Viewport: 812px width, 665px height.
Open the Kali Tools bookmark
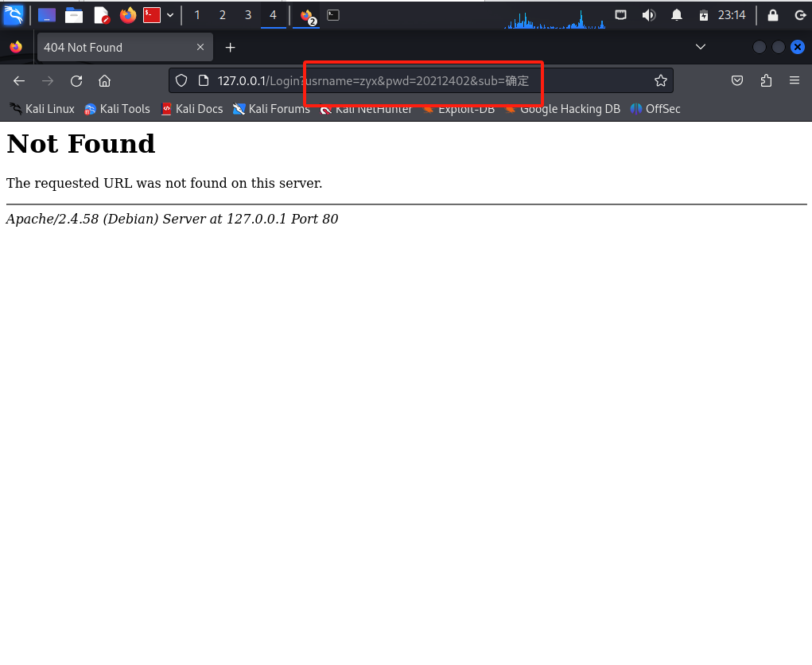[x=118, y=109]
